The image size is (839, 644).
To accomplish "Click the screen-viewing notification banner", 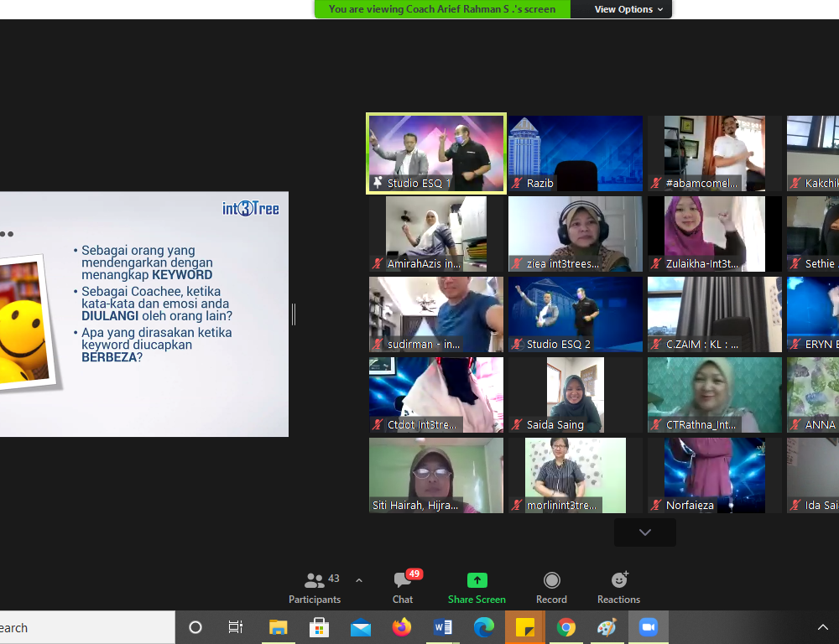I will (442, 9).
